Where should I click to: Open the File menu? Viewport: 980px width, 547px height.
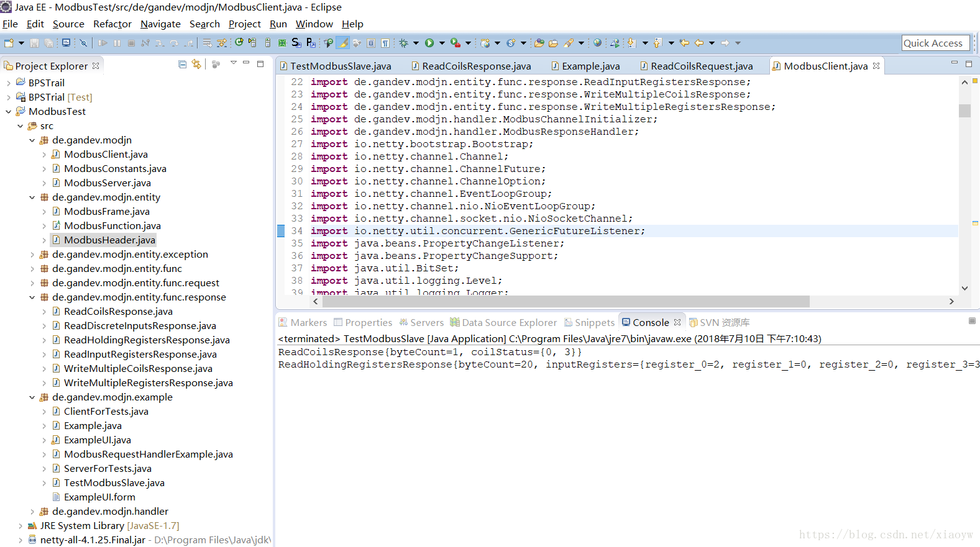pos(10,24)
